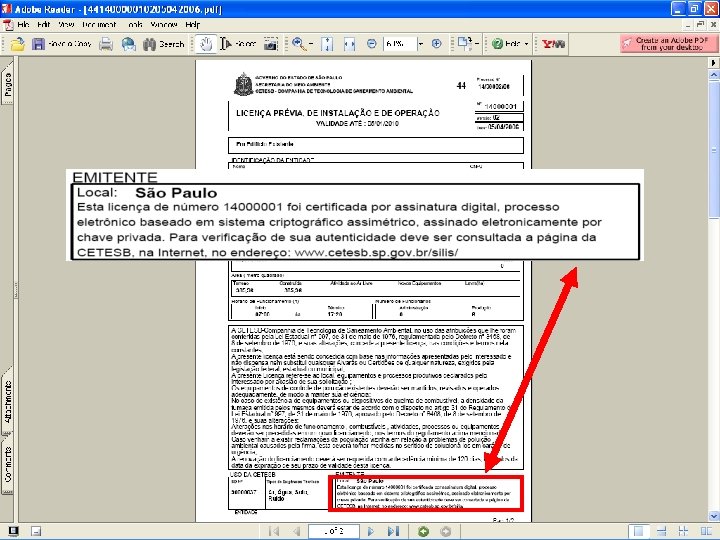Click the scrollbar down arrow
This screenshot has width=720, height=540.
click(714, 516)
